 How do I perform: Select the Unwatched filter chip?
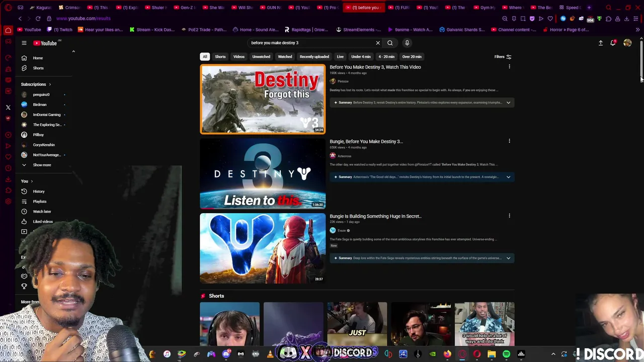point(261,57)
